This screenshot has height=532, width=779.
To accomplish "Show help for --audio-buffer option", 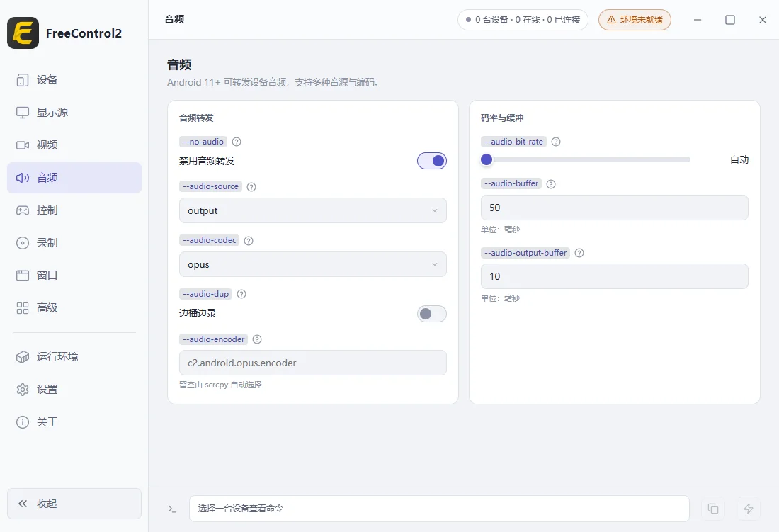I will 551,183.
